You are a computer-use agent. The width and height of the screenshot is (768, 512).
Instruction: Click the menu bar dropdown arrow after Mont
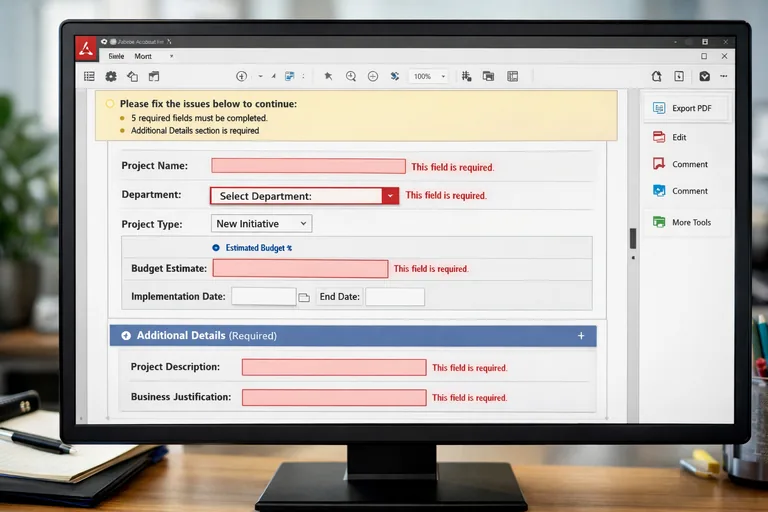click(x=171, y=56)
